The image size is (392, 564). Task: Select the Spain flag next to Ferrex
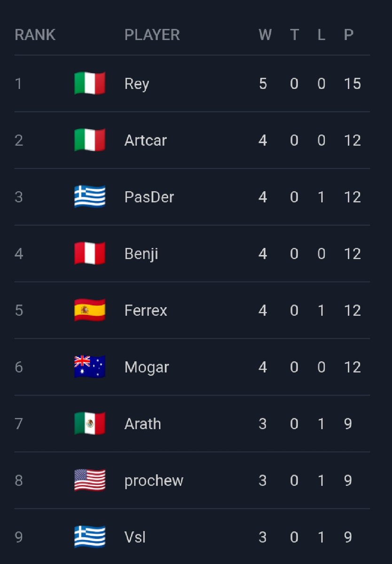tap(90, 310)
